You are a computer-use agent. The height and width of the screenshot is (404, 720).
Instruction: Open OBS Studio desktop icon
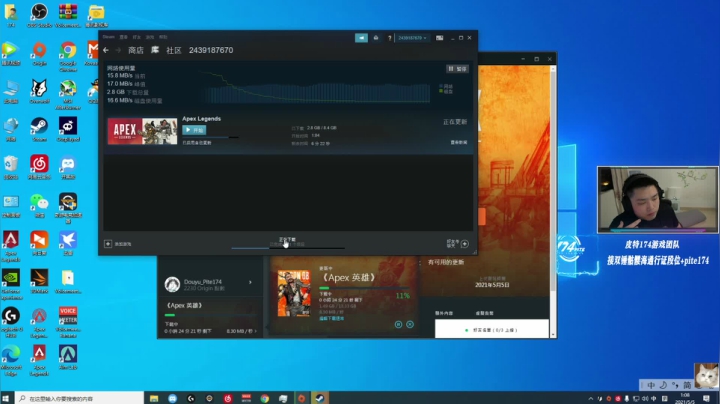tap(39, 15)
